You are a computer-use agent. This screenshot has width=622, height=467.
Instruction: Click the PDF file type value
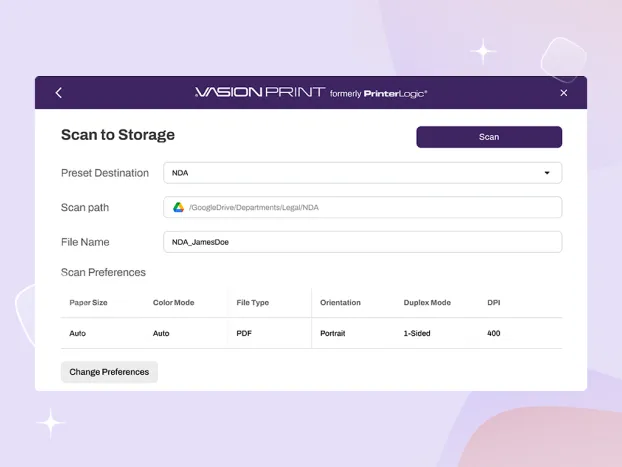pos(243,333)
